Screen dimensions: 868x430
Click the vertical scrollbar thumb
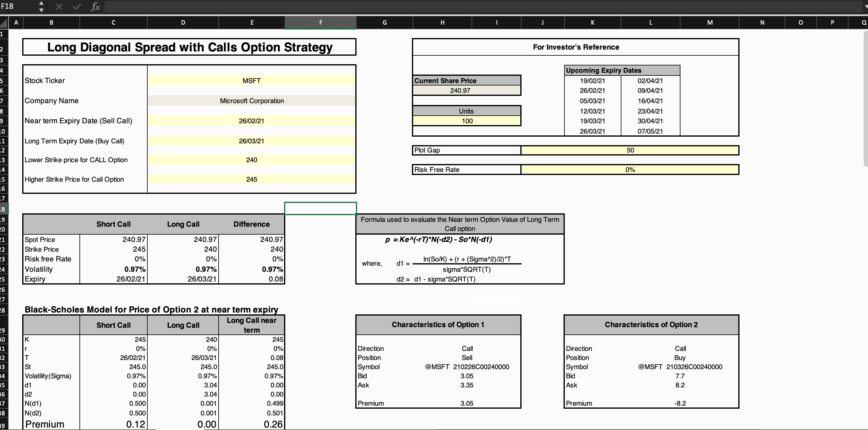tap(866, 99)
